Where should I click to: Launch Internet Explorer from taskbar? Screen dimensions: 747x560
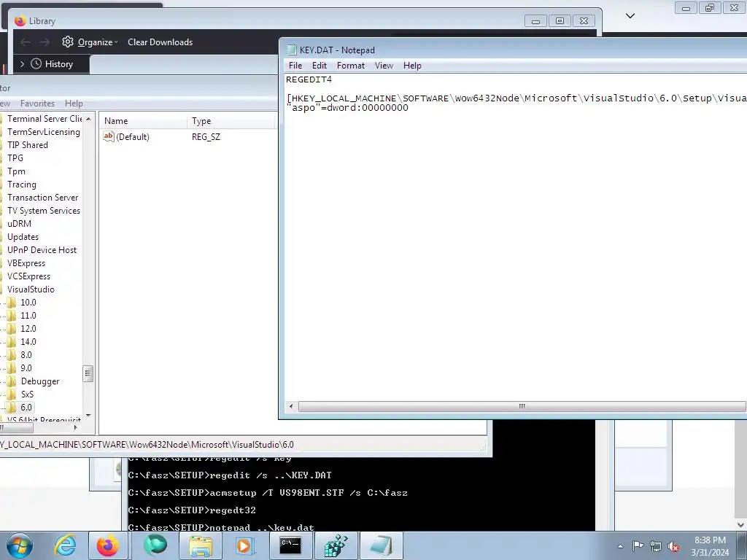click(65, 545)
